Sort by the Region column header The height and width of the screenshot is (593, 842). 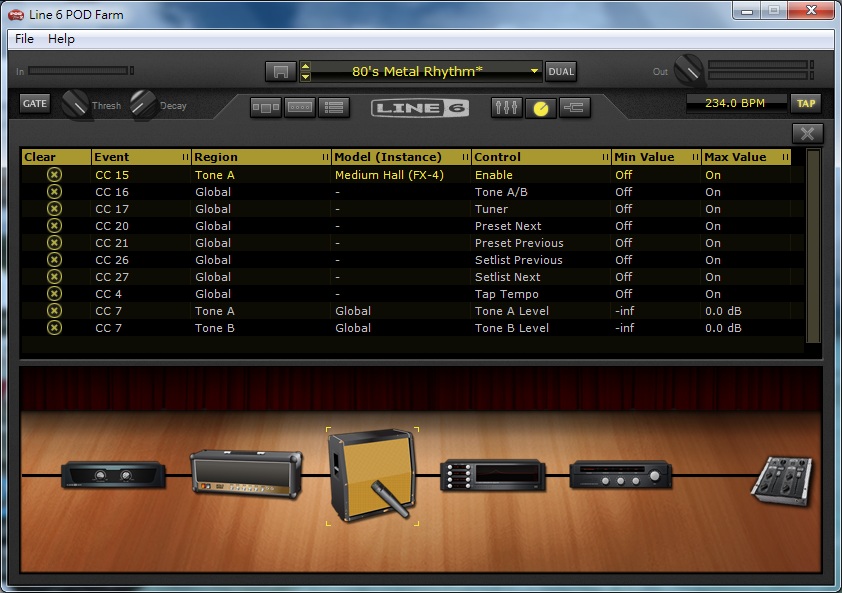point(261,157)
